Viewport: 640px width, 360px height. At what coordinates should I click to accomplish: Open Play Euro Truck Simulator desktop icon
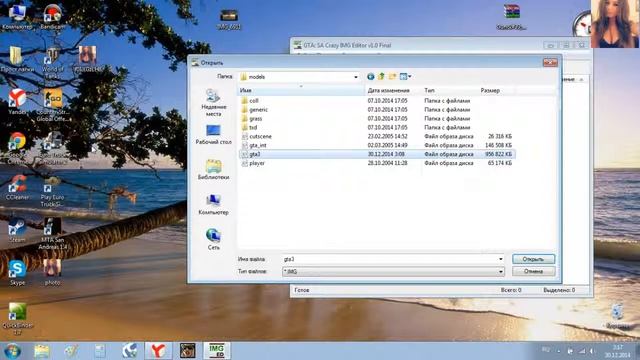pyautogui.click(x=53, y=192)
